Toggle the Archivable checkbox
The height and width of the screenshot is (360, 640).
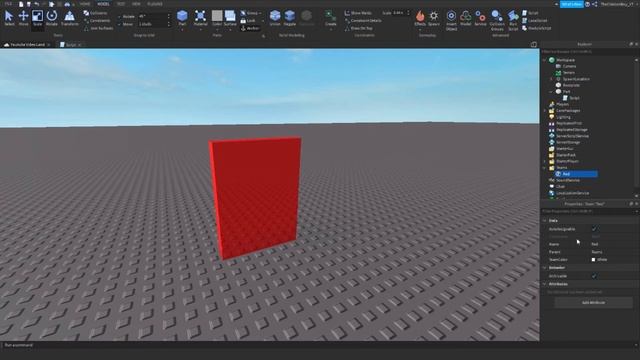tap(594, 276)
